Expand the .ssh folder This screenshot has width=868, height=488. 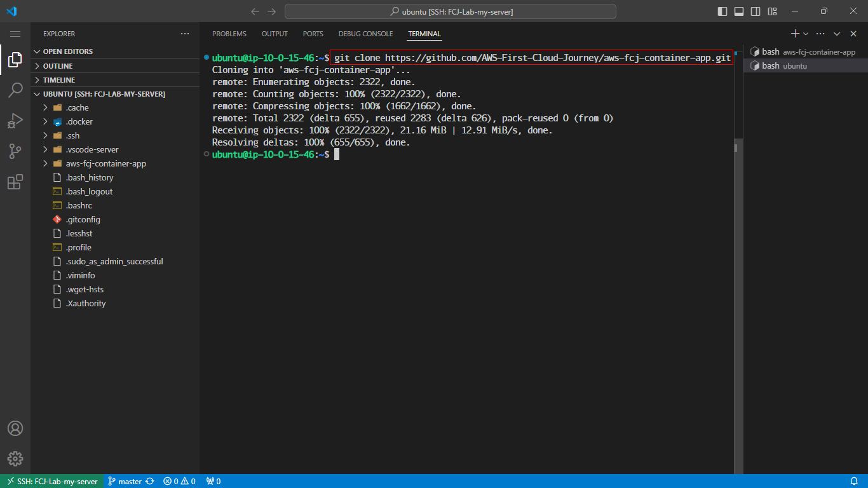[115, 135]
